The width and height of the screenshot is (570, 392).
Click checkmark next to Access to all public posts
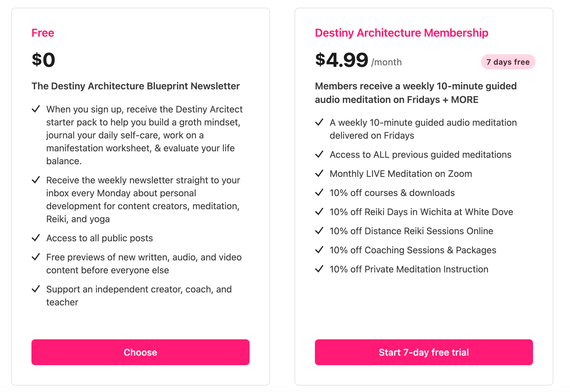[x=36, y=238]
